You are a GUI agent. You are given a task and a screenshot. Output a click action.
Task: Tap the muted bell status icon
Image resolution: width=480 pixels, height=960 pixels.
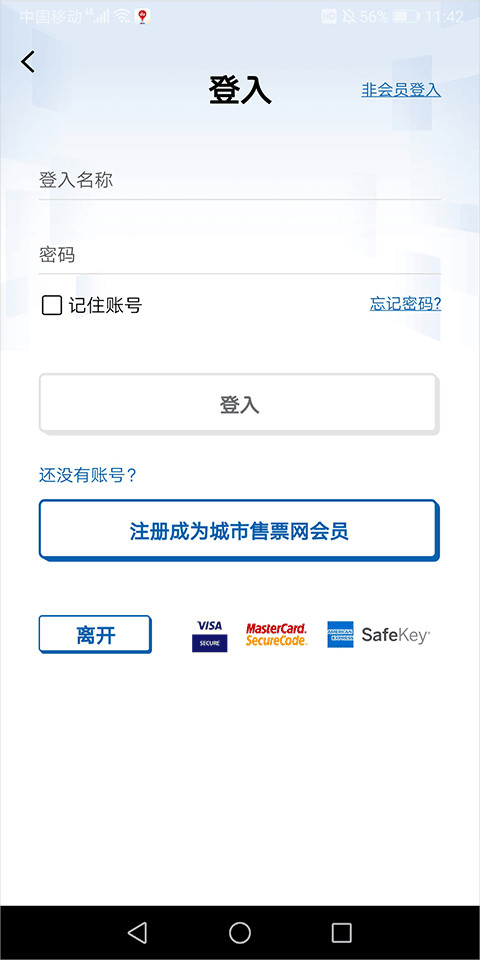coord(349,17)
